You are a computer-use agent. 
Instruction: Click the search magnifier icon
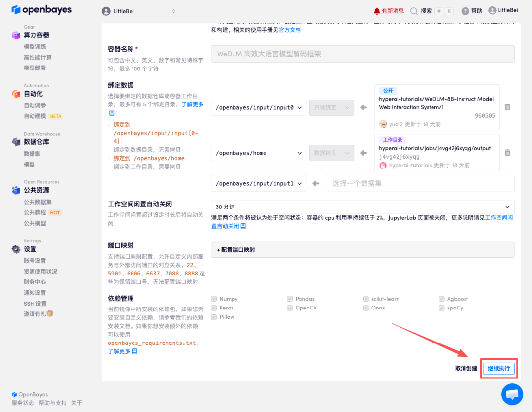click(414, 11)
